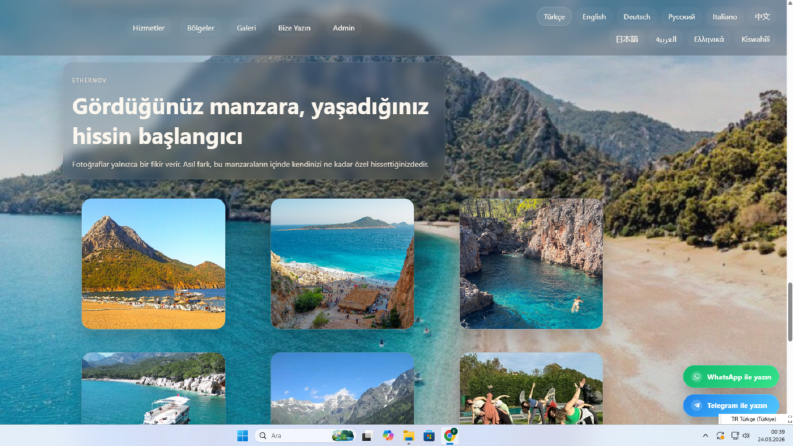Switch site language to English
The image size is (793, 446).
pyautogui.click(x=594, y=17)
